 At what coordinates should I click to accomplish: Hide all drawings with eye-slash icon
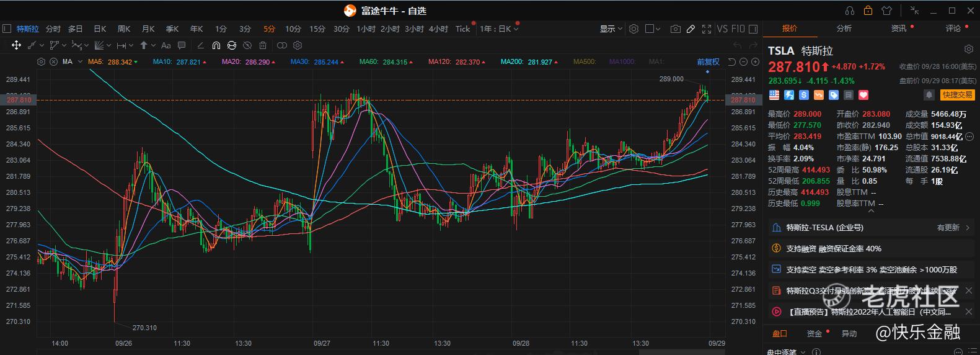coord(247,45)
